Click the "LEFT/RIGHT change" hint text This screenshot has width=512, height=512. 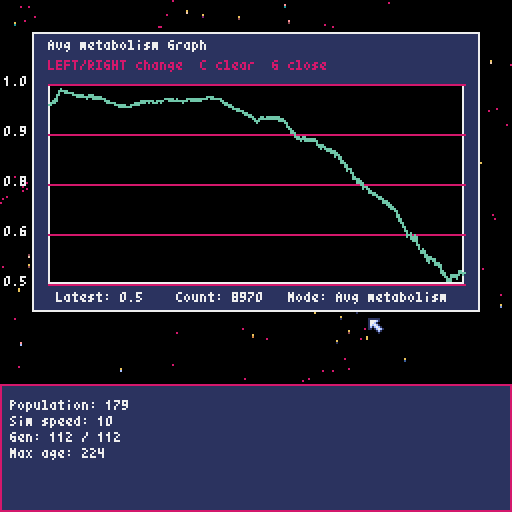click(x=115, y=65)
